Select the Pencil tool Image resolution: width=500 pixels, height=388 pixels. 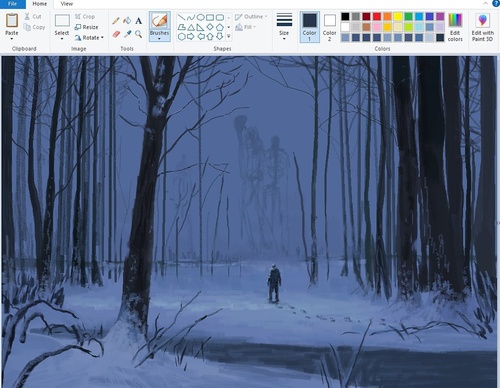point(116,21)
